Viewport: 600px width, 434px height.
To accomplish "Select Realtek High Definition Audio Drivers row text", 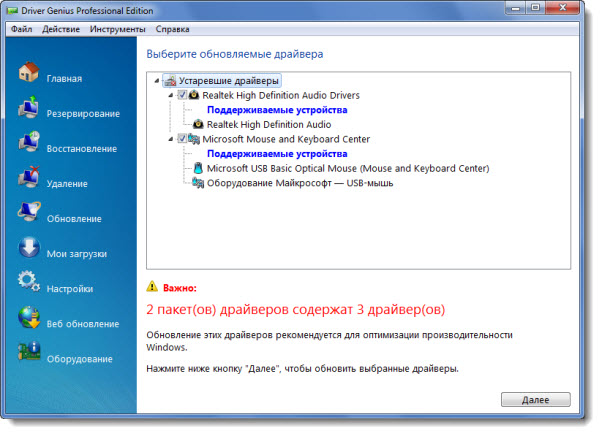I will (x=281, y=95).
